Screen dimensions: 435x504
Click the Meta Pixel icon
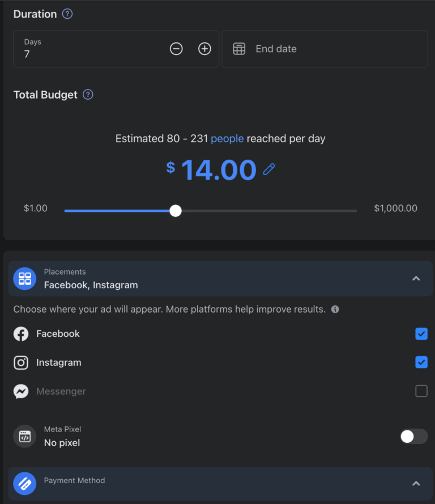[24, 436]
